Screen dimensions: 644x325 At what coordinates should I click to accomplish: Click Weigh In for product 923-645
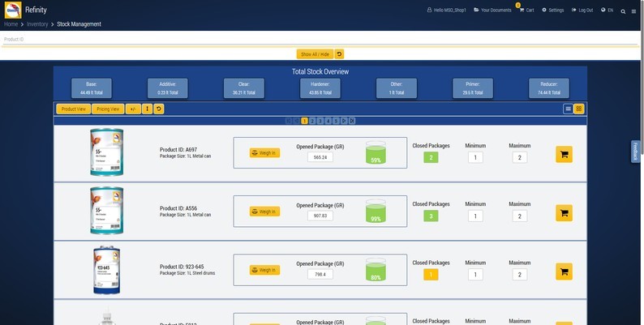click(264, 270)
